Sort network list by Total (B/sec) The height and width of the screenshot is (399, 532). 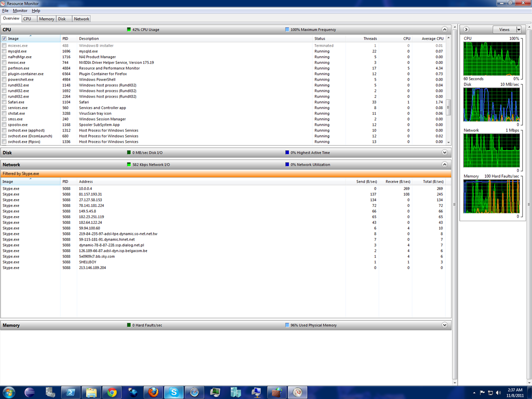pos(429,182)
